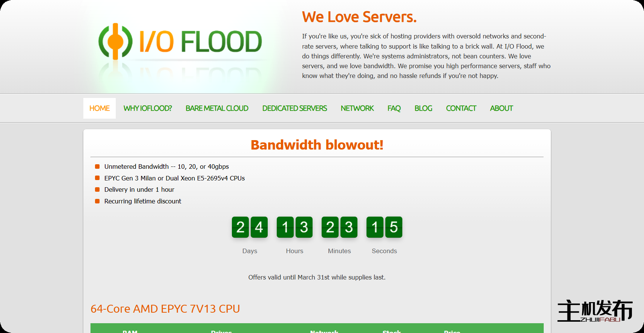Click the orange bullet beside Unmetered Bandwidth
This screenshot has height=333, width=644.
click(97, 166)
